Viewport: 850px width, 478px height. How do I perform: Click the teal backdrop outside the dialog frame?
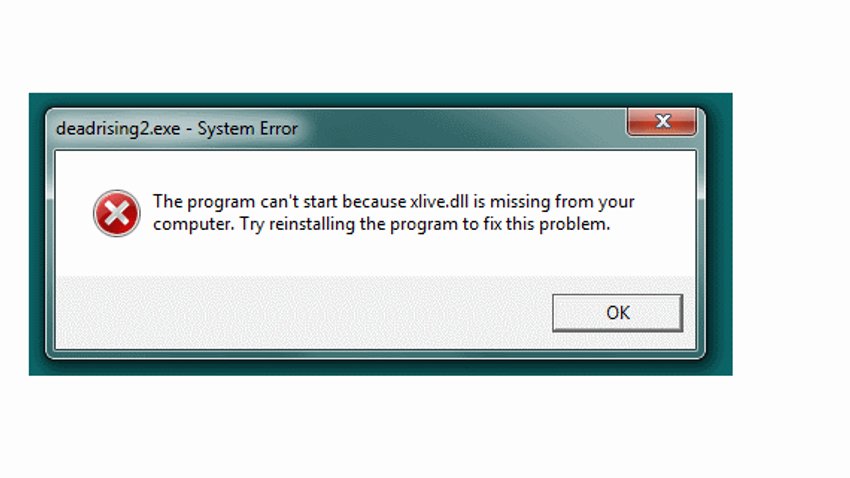click(x=719, y=233)
